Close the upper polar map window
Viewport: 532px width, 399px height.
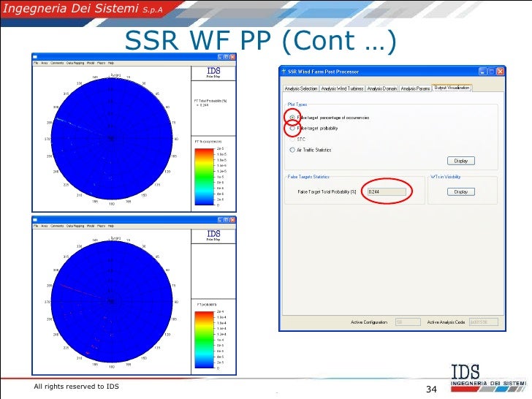[232, 57]
